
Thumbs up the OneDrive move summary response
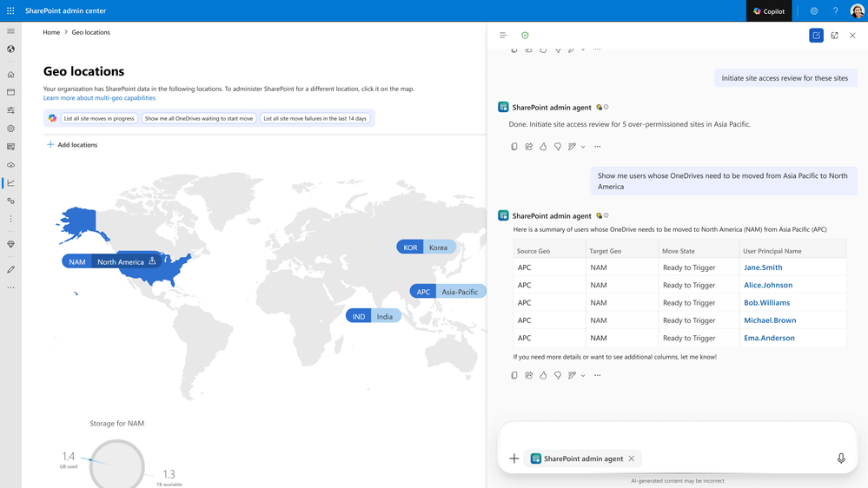point(543,375)
